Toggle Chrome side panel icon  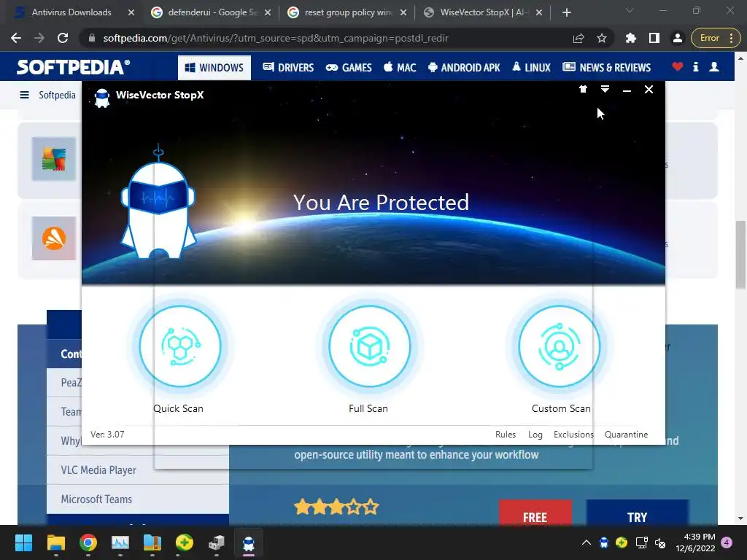(654, 38)
